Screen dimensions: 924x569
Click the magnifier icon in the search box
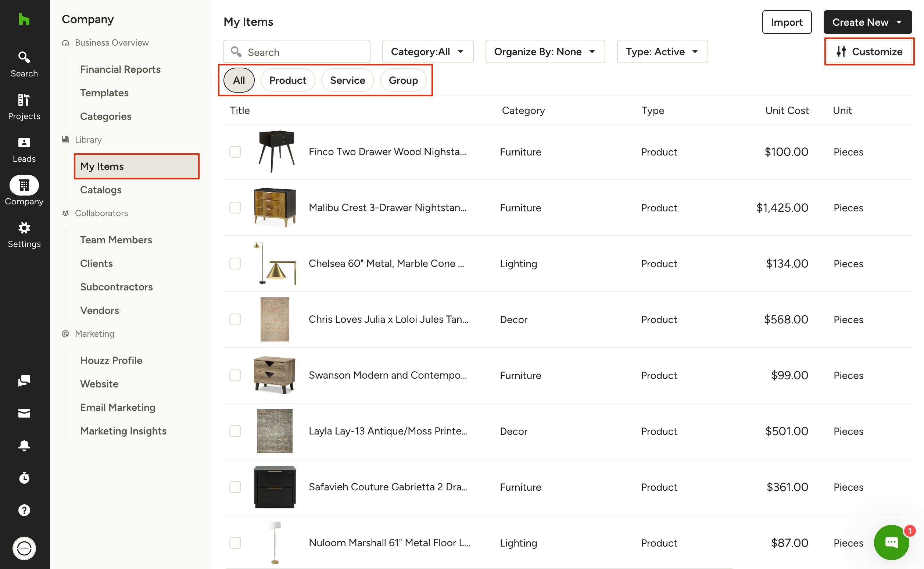(x=236, y=51)
